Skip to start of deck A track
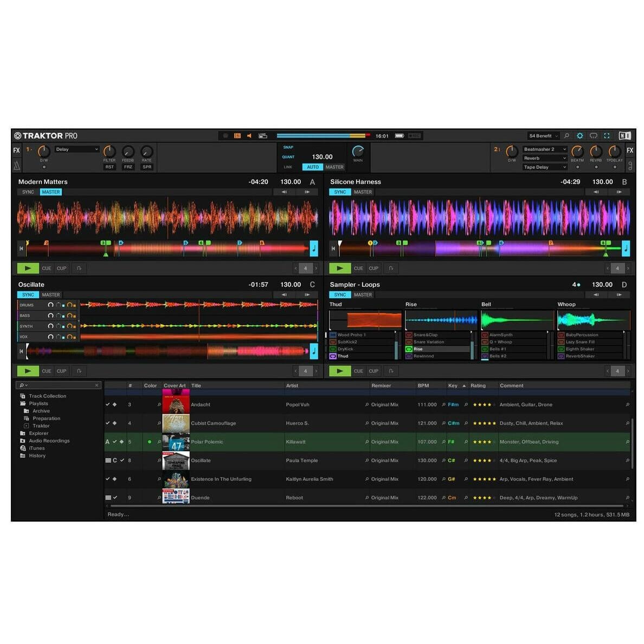 (x=21, y=248)
